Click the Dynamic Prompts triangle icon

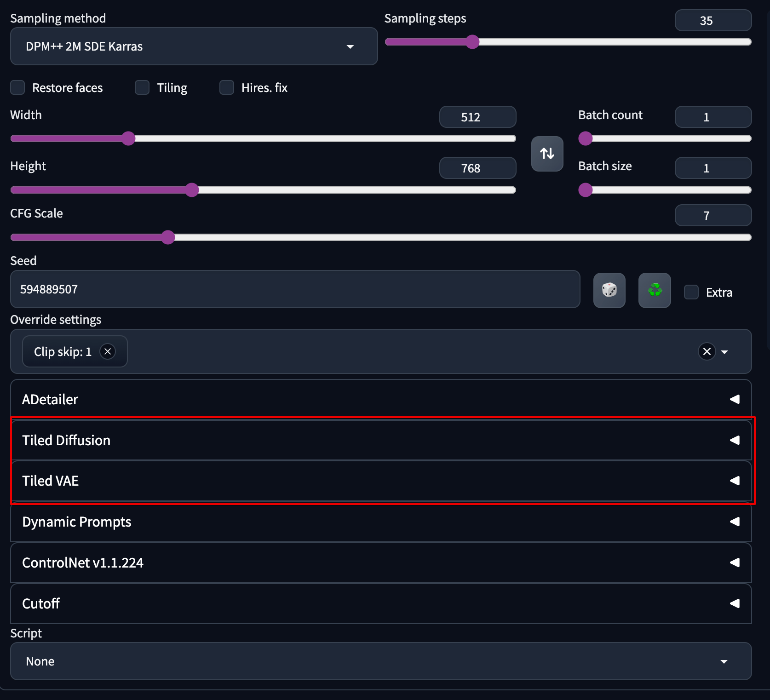735,522
